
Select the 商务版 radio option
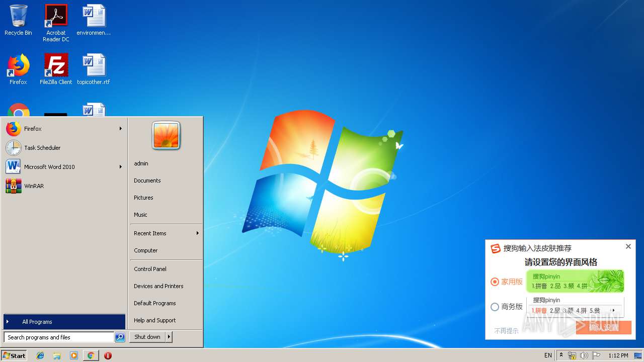tap(495, 307)
